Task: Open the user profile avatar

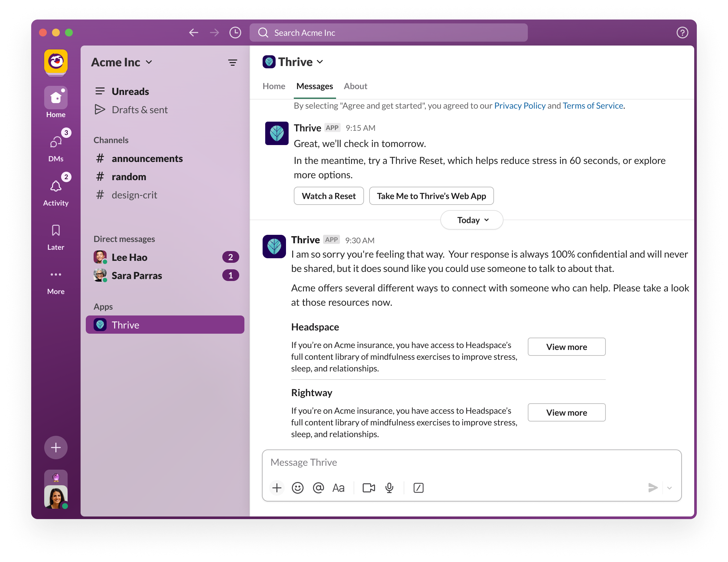Action: tap(56, 497)
